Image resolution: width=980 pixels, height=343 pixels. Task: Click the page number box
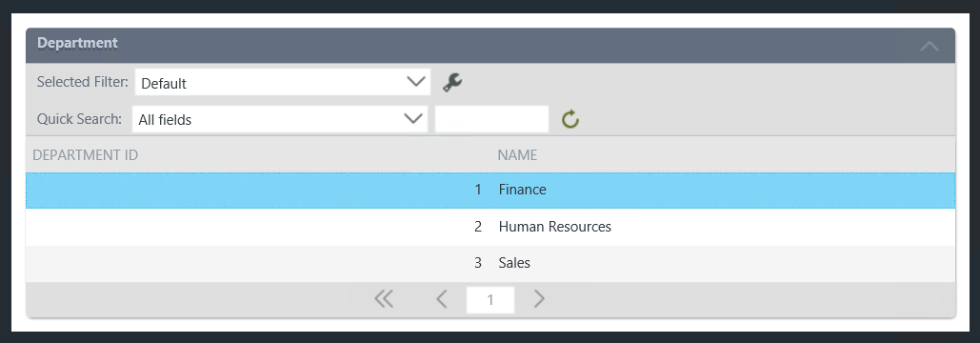point(490,300)
